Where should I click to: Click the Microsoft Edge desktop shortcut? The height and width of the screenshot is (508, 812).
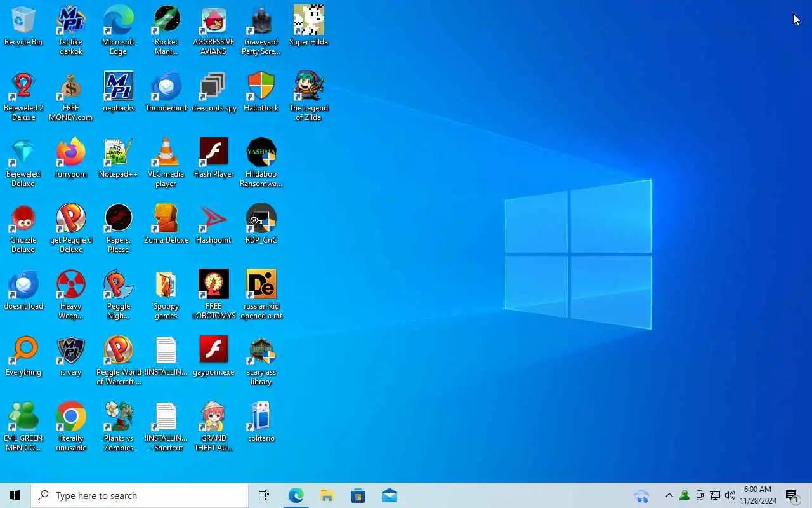119,30
